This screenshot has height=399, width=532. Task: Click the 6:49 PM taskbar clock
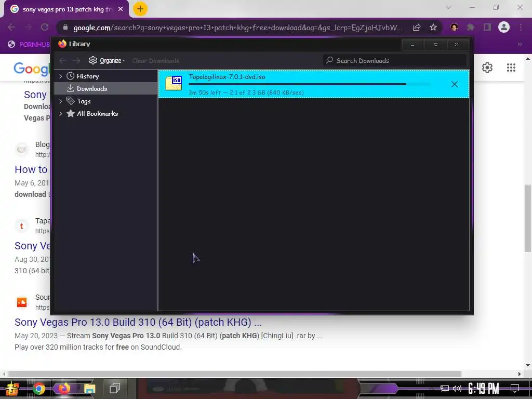pyautogui.click(x=483, y=389)
